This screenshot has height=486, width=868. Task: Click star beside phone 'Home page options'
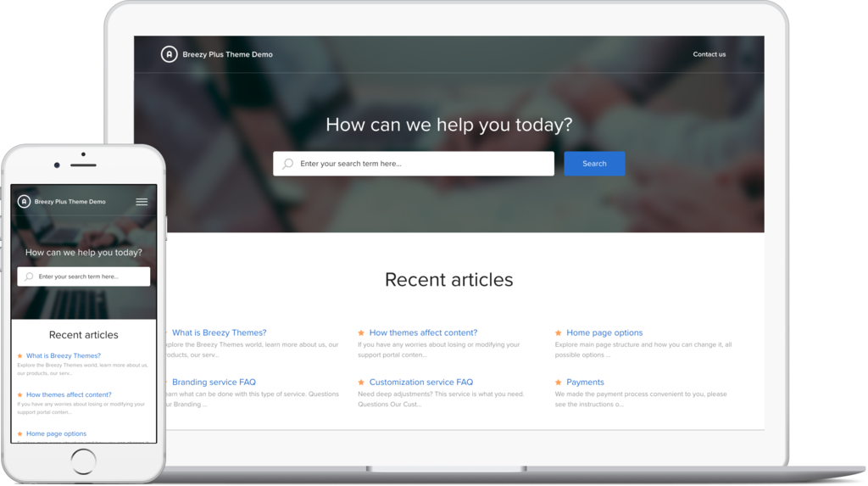click(20, 434)
